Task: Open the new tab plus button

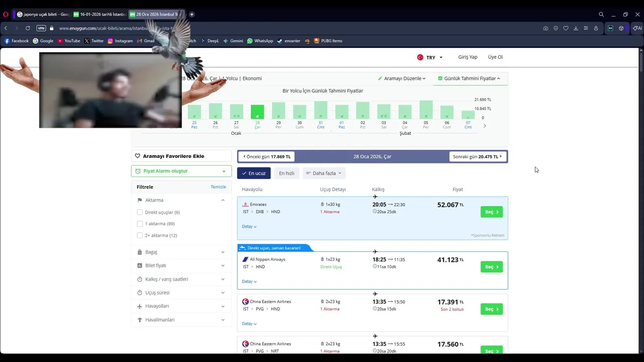Action: click(x=192, y=15)
